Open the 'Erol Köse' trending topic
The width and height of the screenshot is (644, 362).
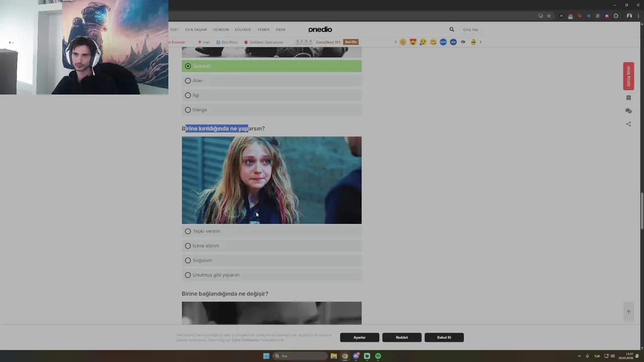(227, 42)
